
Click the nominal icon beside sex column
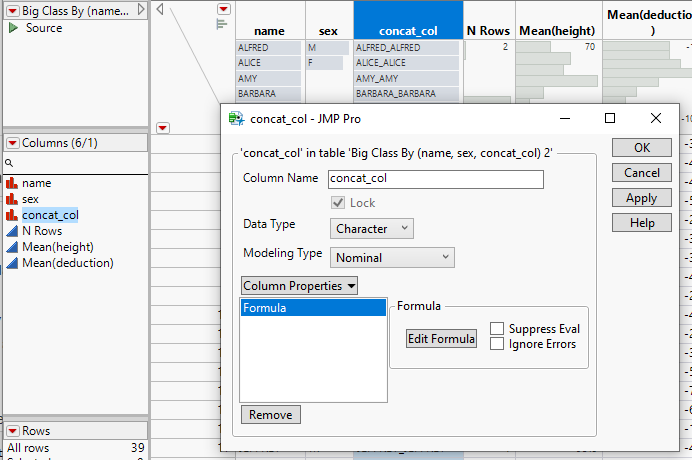tap(12, 199)
